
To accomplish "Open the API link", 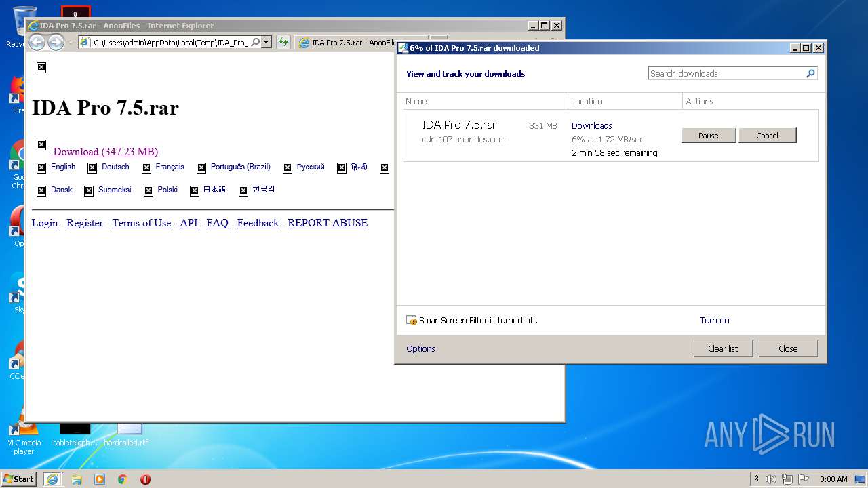I will [x=189, y=223].
